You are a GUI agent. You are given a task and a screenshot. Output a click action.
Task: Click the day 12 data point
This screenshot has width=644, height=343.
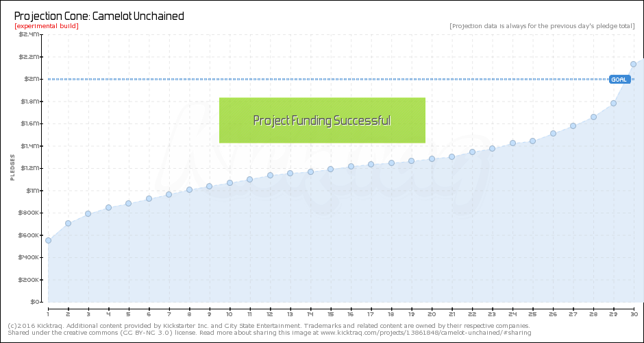(270, 175)
